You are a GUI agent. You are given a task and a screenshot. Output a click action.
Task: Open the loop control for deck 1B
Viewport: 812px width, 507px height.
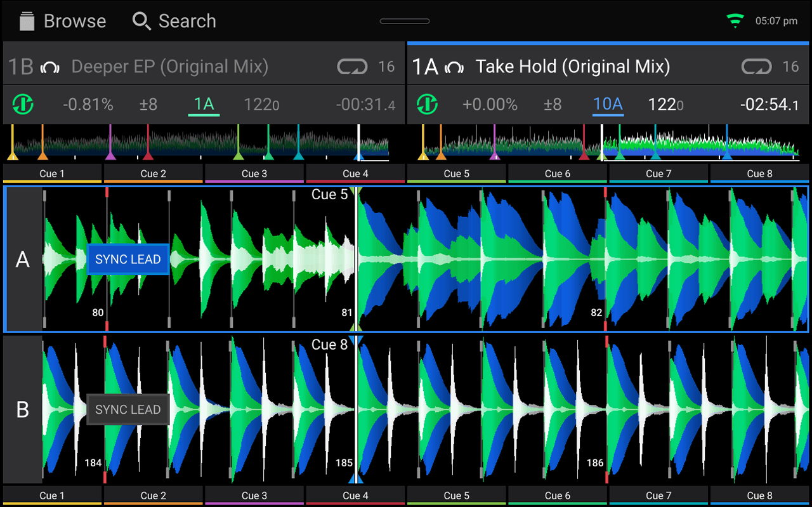click(352, 66)
